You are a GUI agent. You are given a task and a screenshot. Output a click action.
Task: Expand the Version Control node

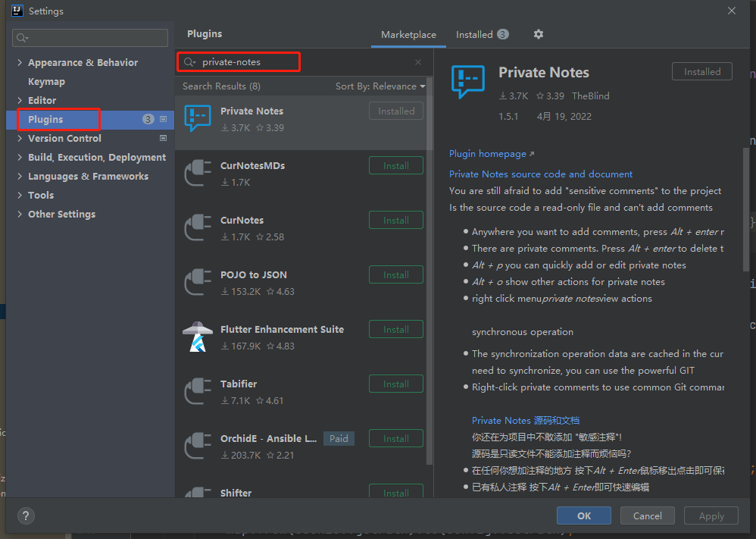pyautogui.click(x=20, y=138)
